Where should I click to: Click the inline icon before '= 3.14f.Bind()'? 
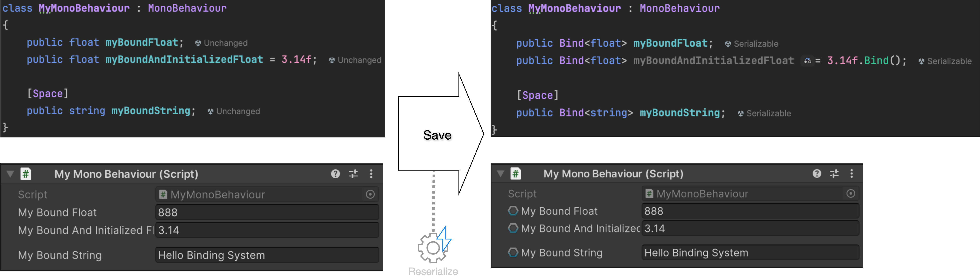[x=807, y=61]
